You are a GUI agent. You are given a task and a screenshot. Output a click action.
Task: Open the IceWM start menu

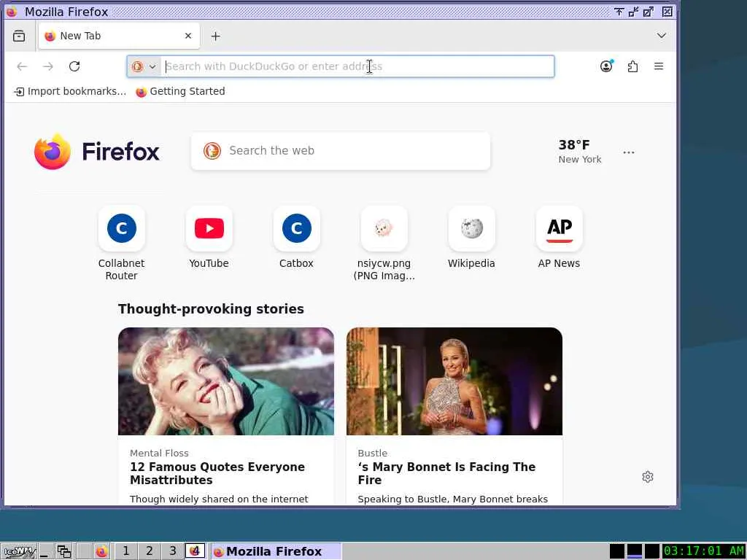19,551
